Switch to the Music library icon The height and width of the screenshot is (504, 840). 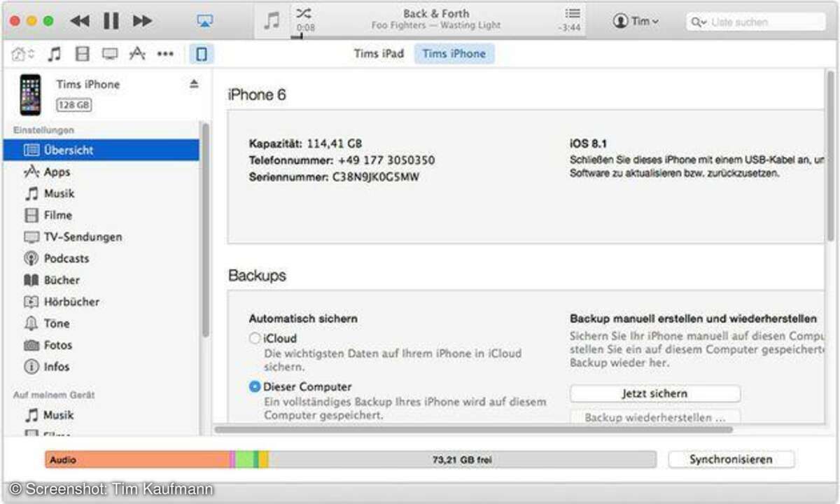(x=55, y=54)
